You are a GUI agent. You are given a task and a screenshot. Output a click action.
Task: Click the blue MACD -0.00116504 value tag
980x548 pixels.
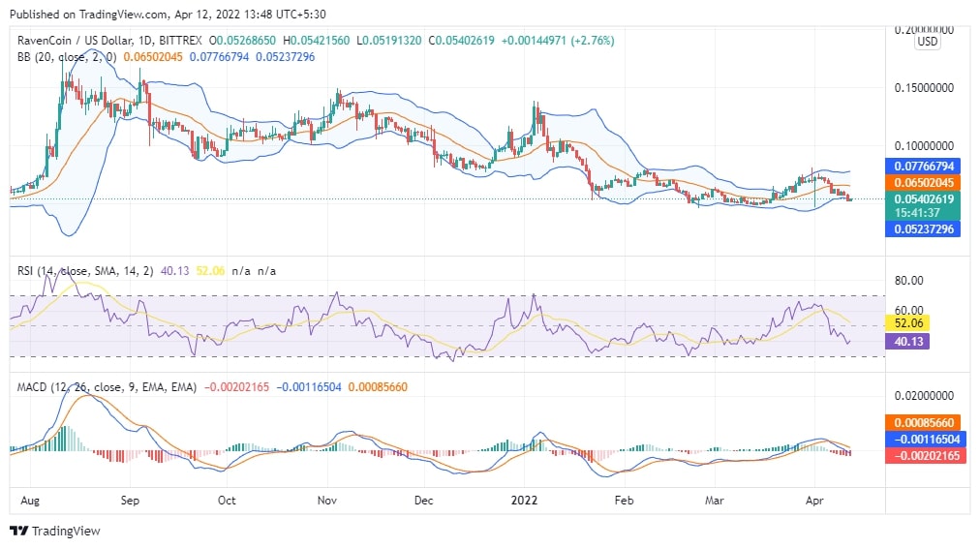926,440
